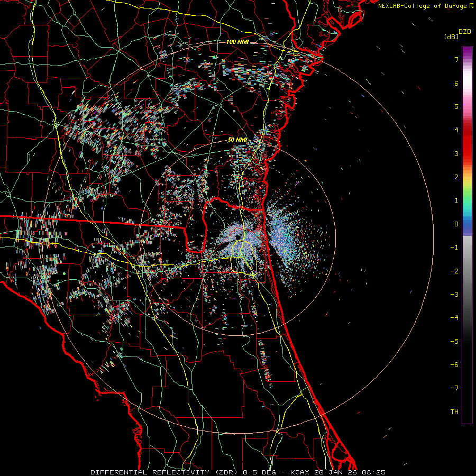Viewport: 476px width, 476px height.
Task: Click the color scale value 1
Action: click(456, 200)
